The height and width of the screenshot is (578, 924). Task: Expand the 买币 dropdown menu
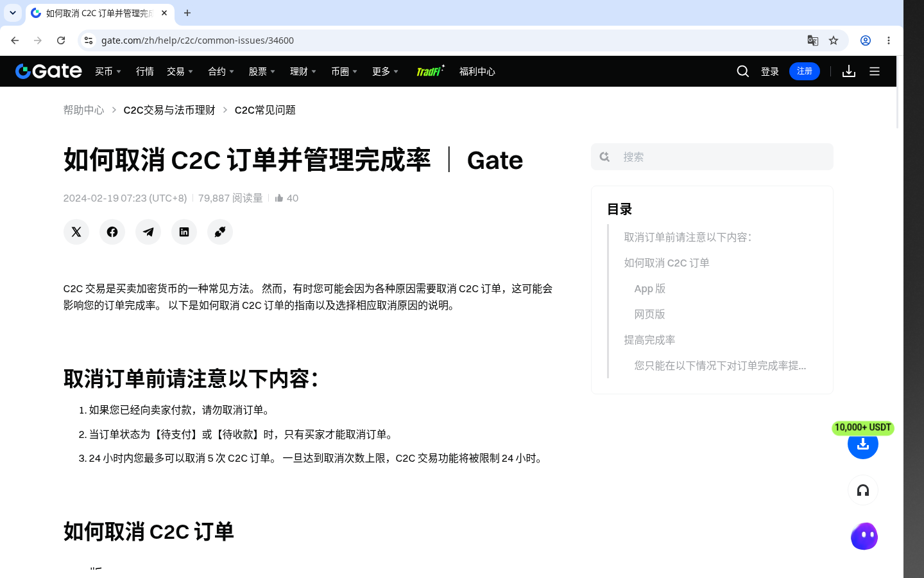(108, 71)
